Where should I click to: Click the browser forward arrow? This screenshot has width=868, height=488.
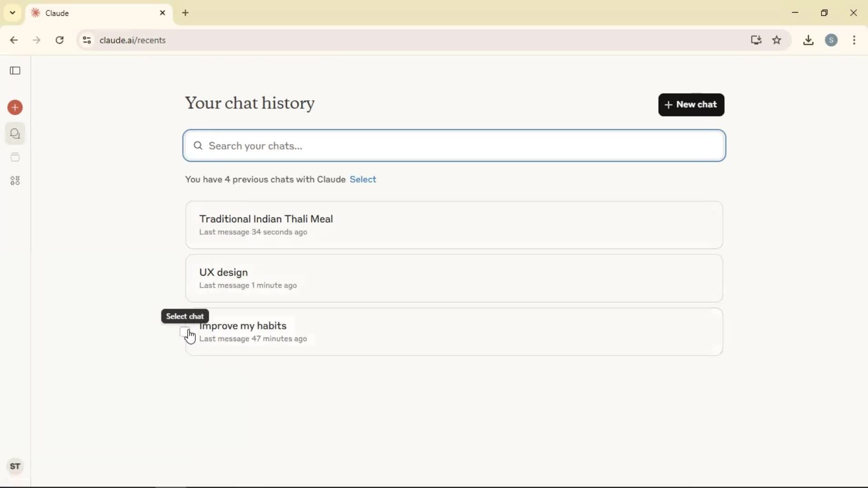37,40
